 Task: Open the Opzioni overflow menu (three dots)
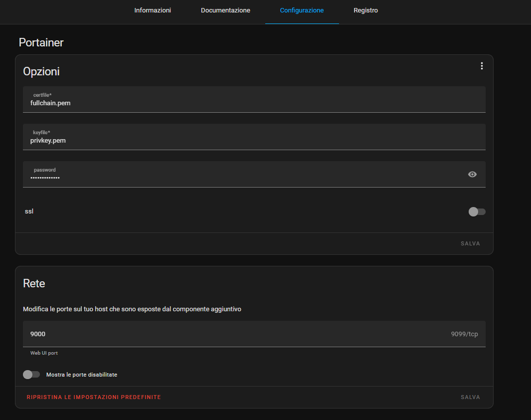coord(482,65)
